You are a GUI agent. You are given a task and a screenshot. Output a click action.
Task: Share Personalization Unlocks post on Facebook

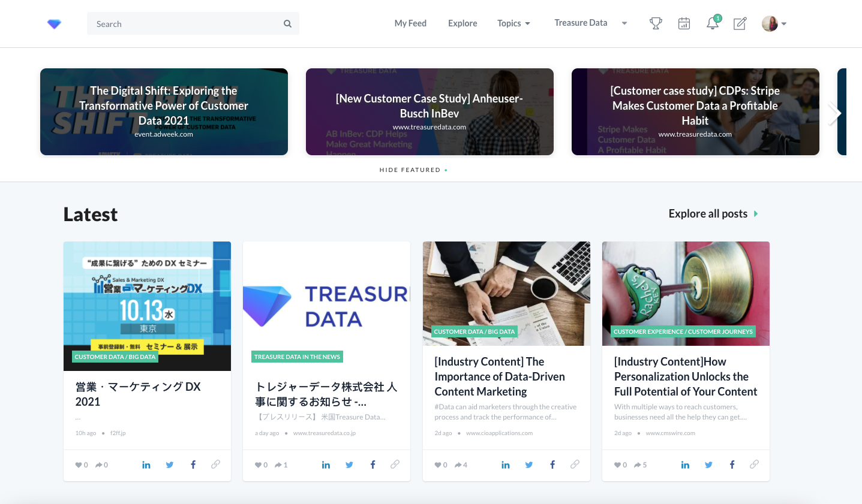click(732, 464)
